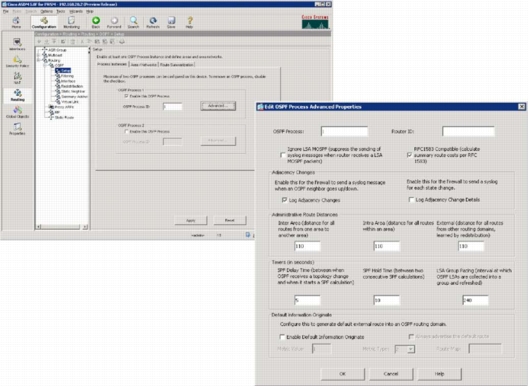Select NAT in the left sidebar
The width and height of the screenshot is (529, 387).
click(18, 78)
